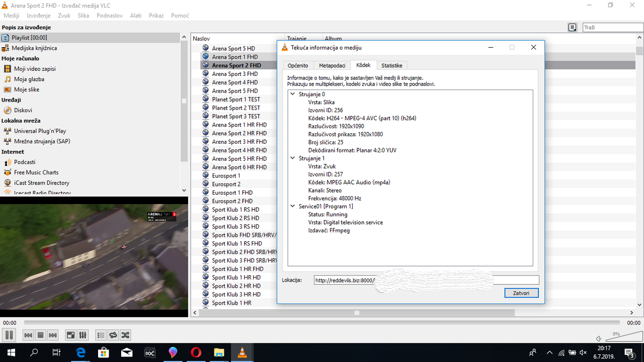Screen dimensions: 644x362
Task: Collapse the Strujanje 0 tree node
Action: 293,94
